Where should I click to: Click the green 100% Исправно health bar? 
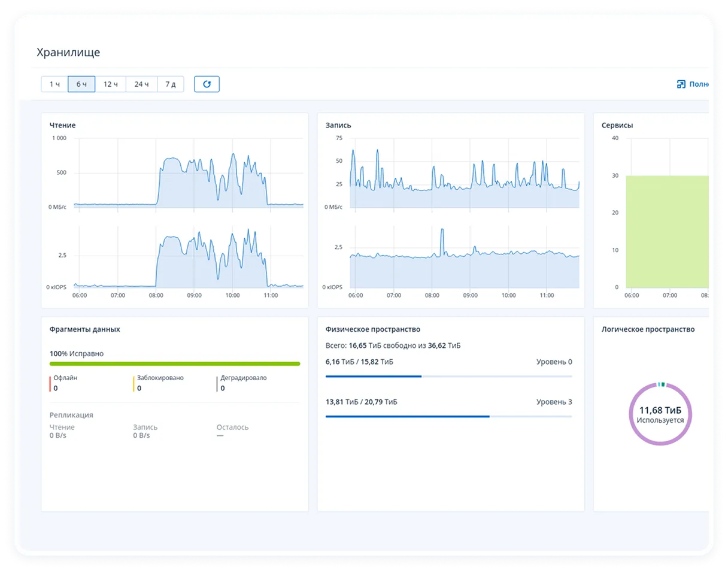coord(175,363)
